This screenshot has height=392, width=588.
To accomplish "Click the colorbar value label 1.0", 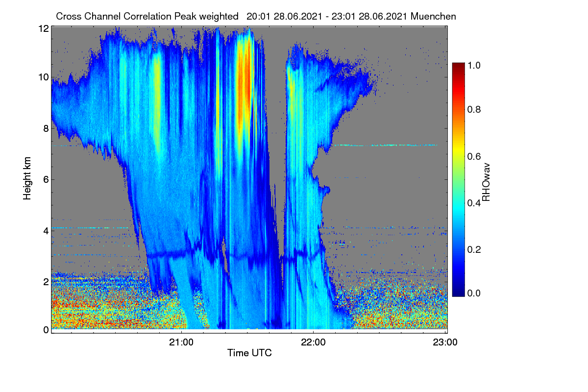I will coord(474,65).
